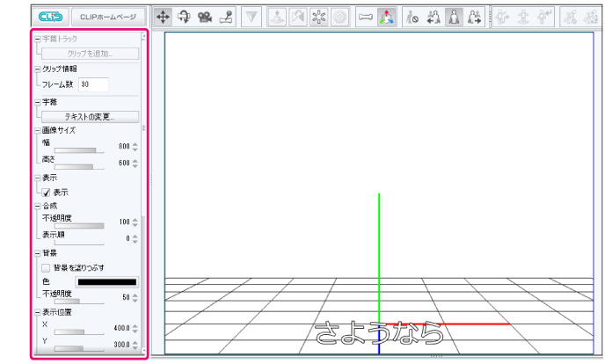Click the highlighted single figure icon
612x364 pixels.
(454, 17)
